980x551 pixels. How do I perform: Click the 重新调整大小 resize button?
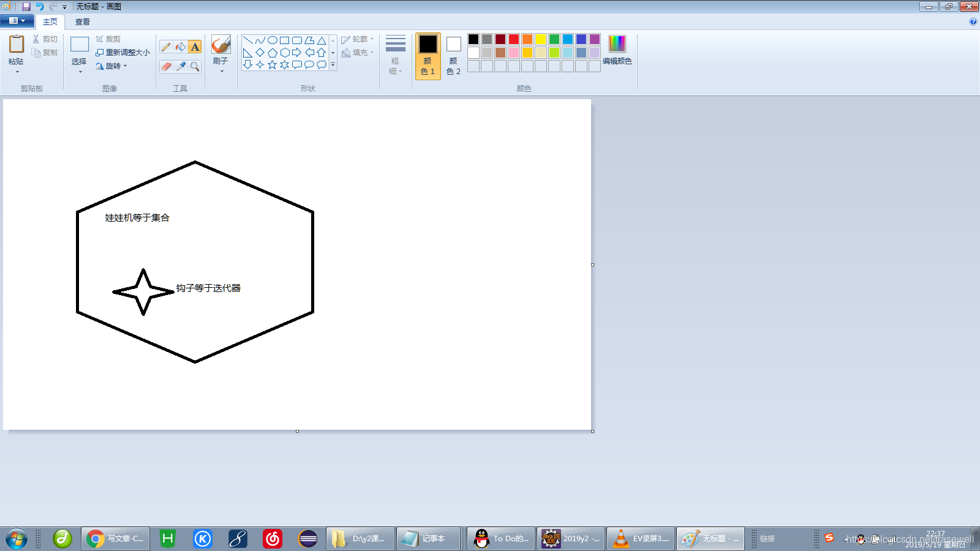pyautogui.click(x=123, y=53)
